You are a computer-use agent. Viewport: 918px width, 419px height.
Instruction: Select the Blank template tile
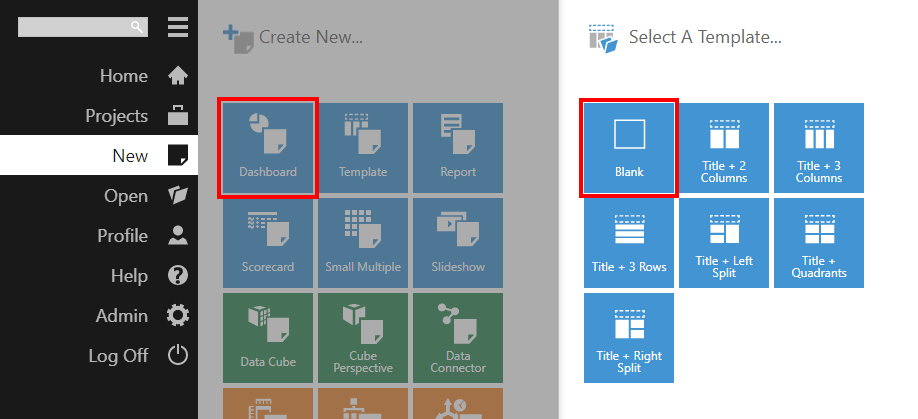tap(629, 148)
